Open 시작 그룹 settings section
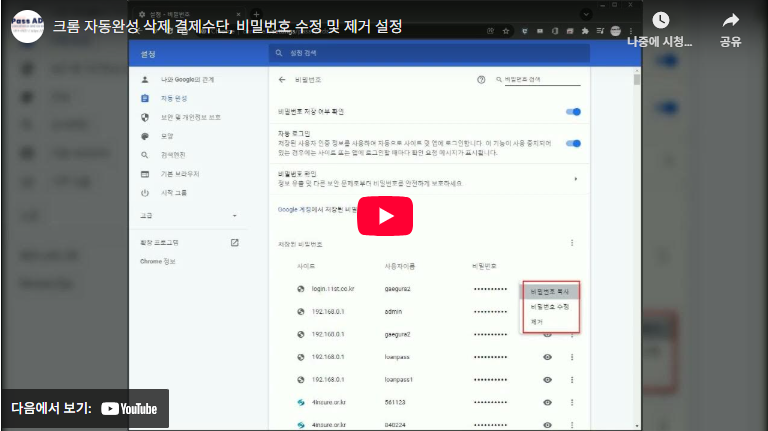This screenshot has height=431, width=768. [x=174, y=192]
